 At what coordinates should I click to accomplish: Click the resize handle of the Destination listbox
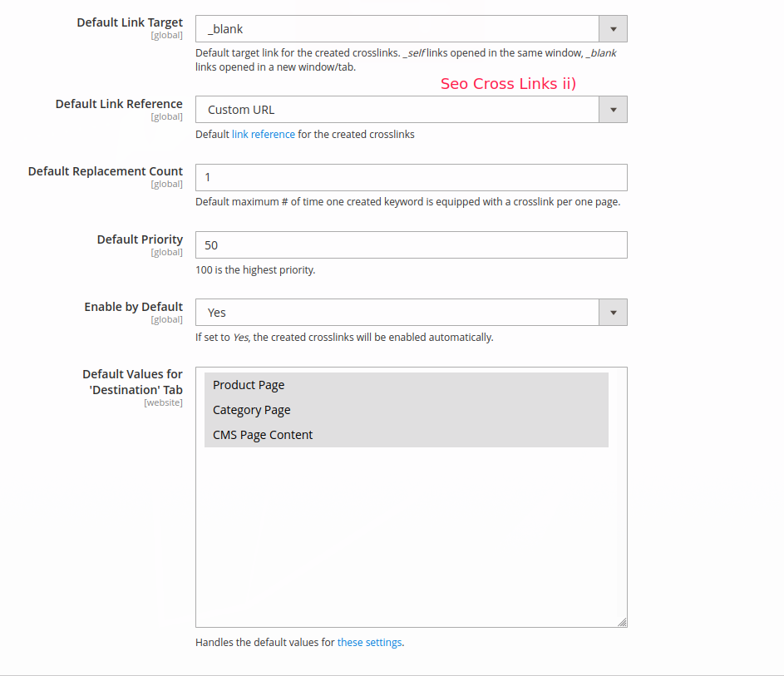point(622,622)
